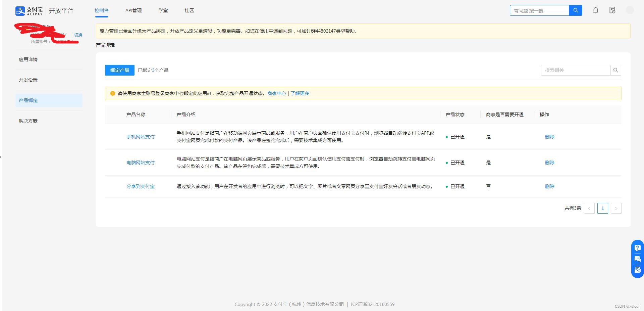644x311 pixels.
Task: Click the Alipay logo icon
Action: point(20,11)
